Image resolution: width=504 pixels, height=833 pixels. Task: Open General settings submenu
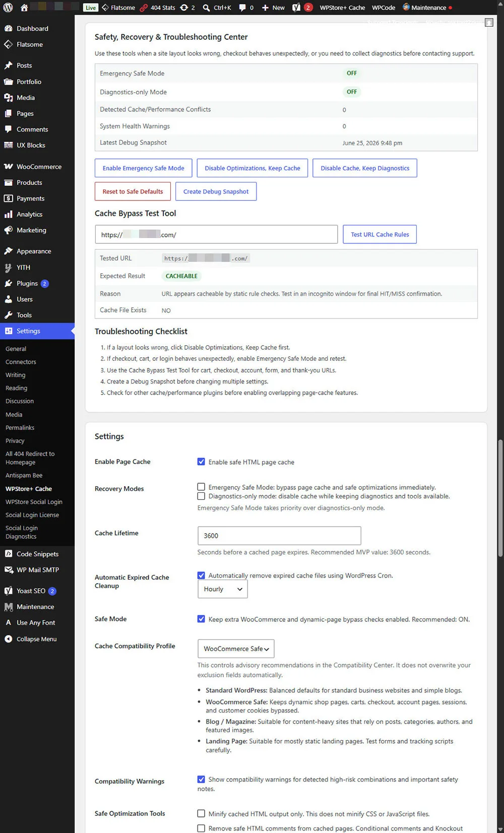(x=16, y=349)
